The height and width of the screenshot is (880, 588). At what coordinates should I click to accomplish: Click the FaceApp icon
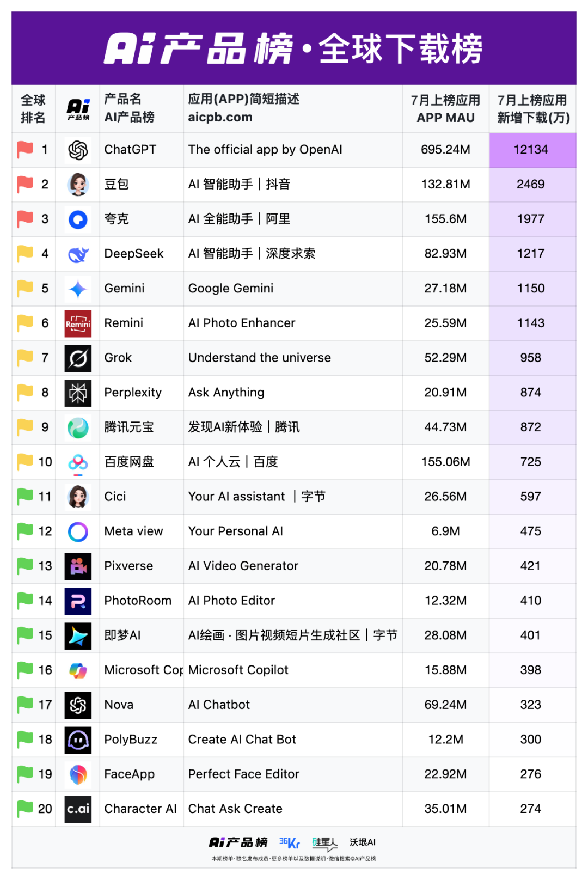coord(78,774)
